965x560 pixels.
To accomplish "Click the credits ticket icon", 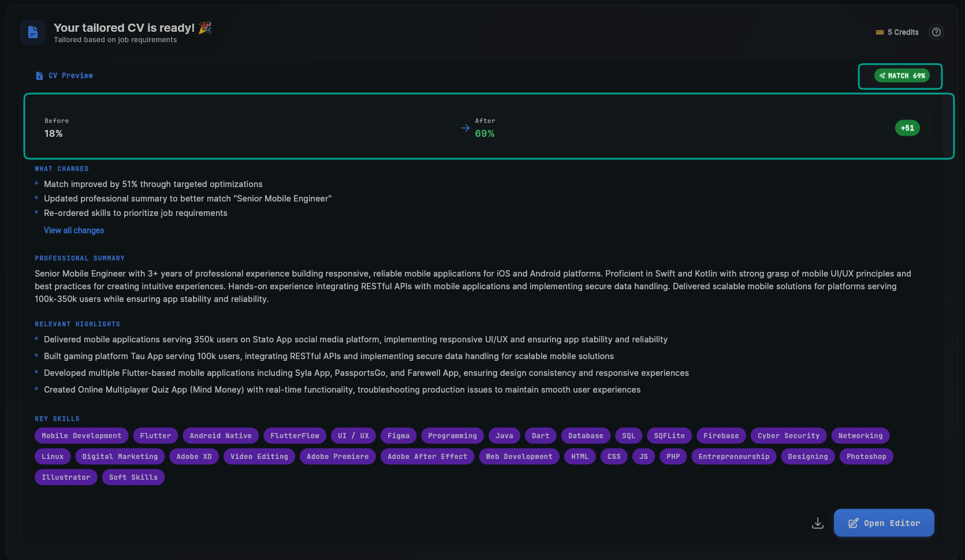I will [x=880, y=32].
